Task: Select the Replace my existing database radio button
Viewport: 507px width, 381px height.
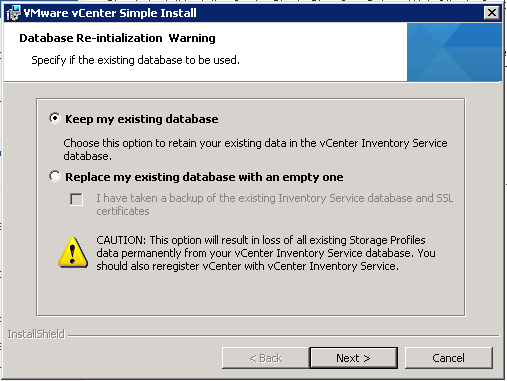Action: (x=55, y=176)
